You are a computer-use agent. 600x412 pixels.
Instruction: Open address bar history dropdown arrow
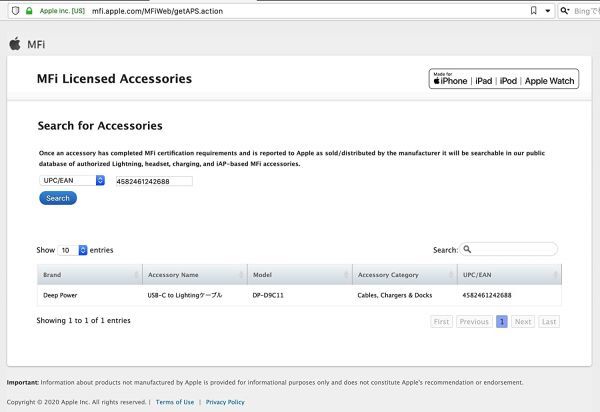[547, 10]
